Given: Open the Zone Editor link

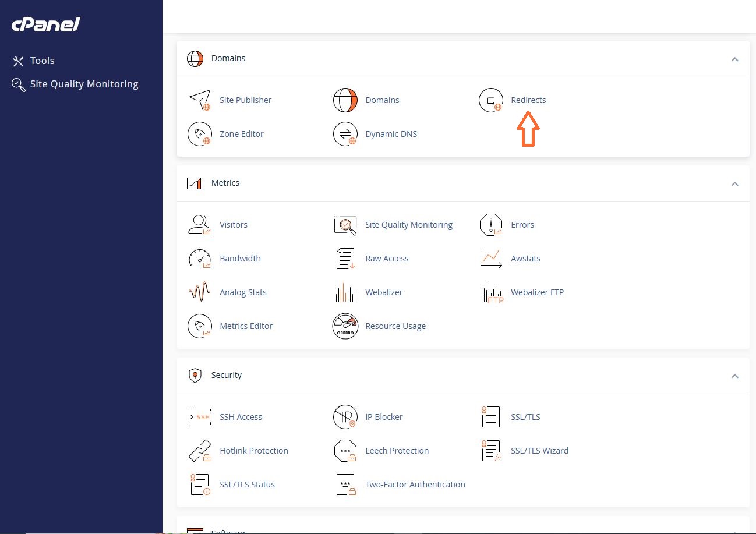Looking at the screenshot, I should point(242,134).
